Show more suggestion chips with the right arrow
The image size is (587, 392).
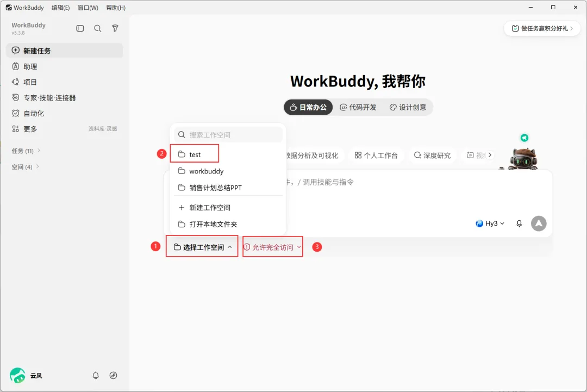coord(490,155)
